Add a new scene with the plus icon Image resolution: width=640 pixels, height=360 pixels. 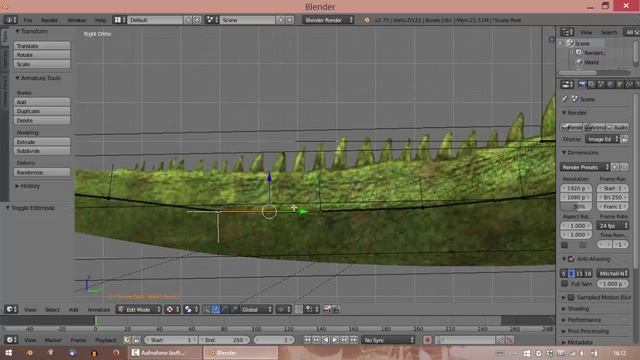click(281, 20)
